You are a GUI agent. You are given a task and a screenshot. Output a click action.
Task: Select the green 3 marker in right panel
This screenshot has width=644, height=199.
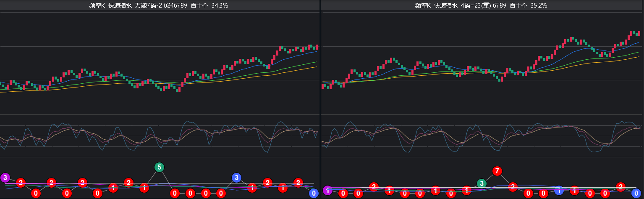click(482, 183)
